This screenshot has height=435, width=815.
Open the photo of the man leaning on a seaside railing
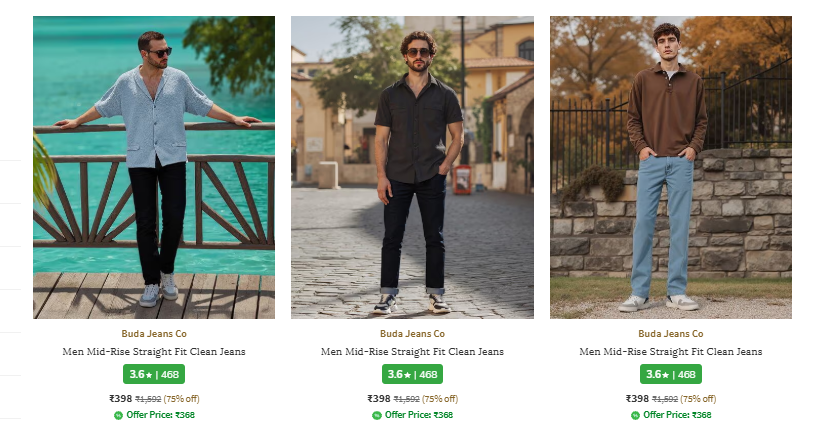[154, 167]
